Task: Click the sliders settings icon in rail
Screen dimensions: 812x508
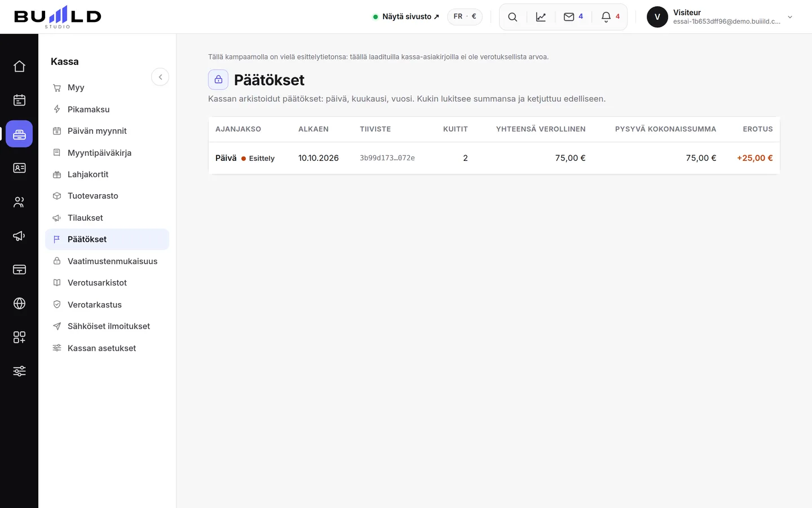Action: (x=19, y=371)
